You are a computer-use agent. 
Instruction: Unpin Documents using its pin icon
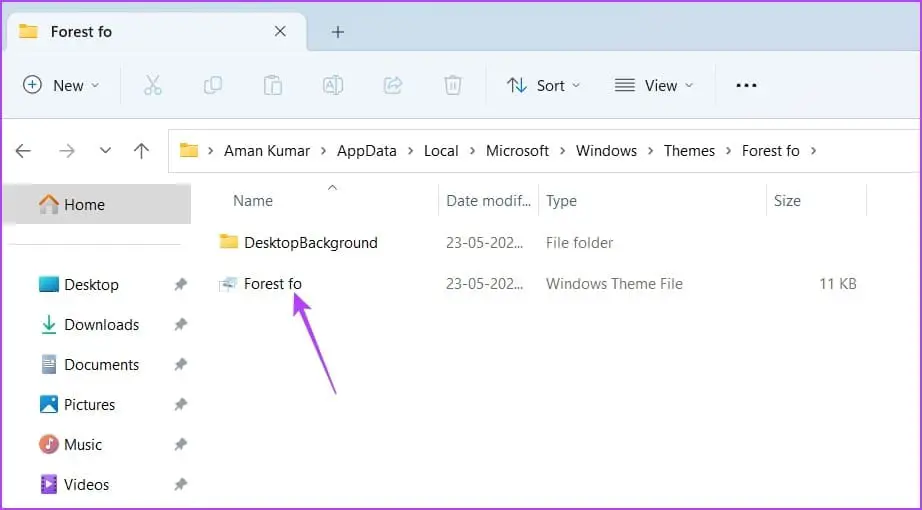tap(181, 365)
